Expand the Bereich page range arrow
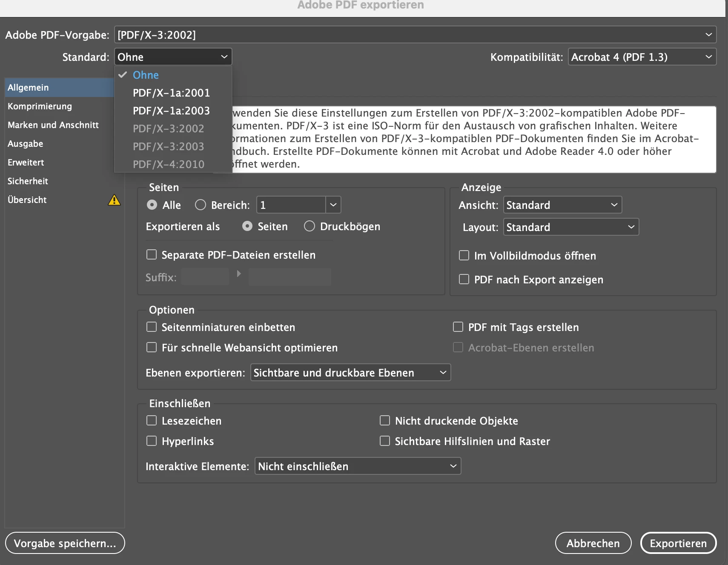The image size is (728, 565). [333, 205]
